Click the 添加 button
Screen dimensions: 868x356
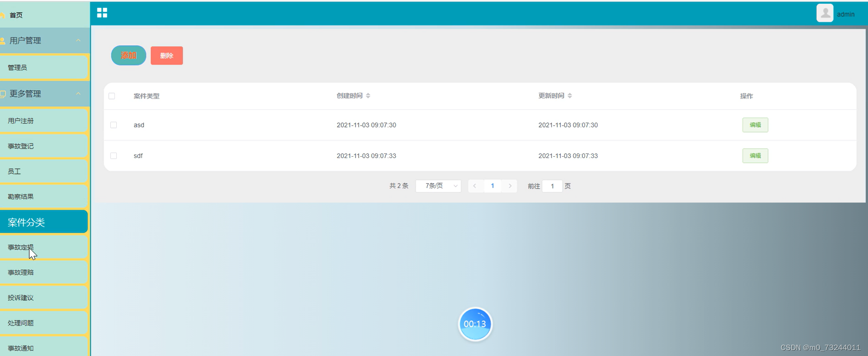tap(129, 55)
